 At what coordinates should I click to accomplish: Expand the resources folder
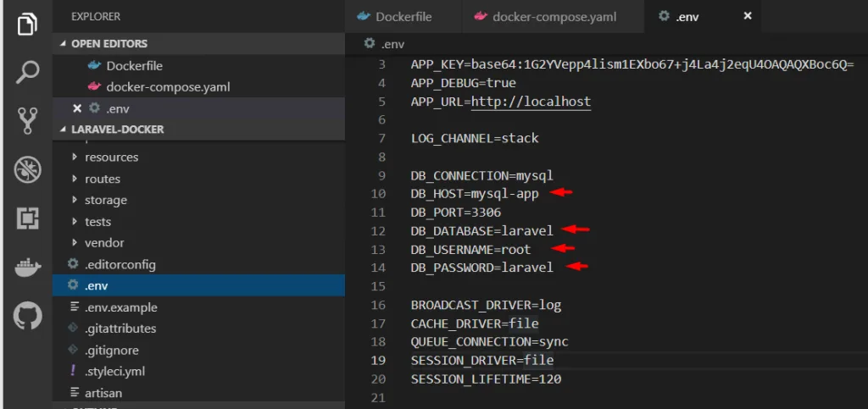pos(198,158)
